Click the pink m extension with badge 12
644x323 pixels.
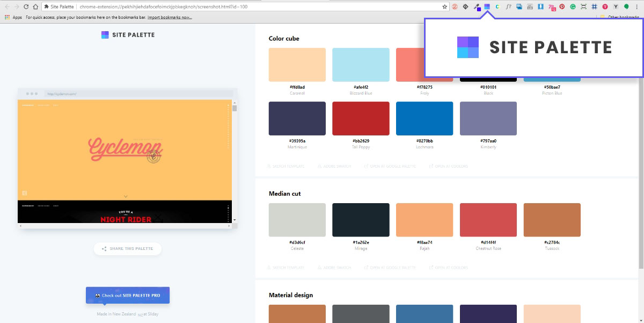[552, 7]
